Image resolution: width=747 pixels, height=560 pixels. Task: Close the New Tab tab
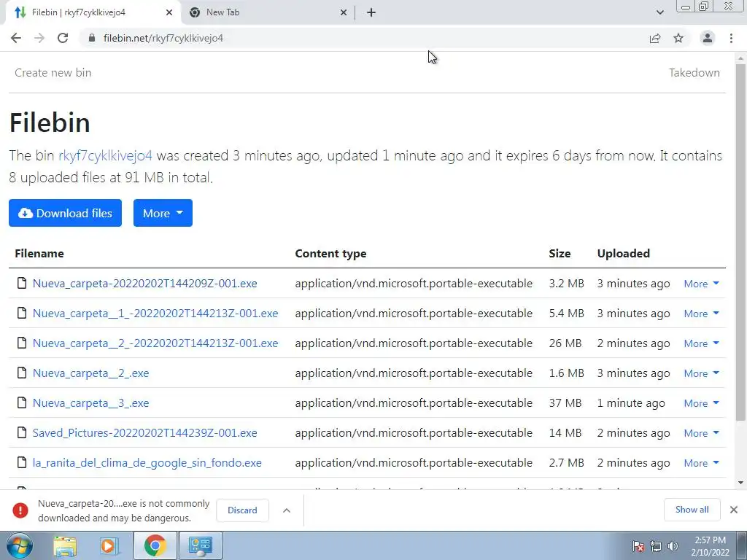(x=344, y=12)
